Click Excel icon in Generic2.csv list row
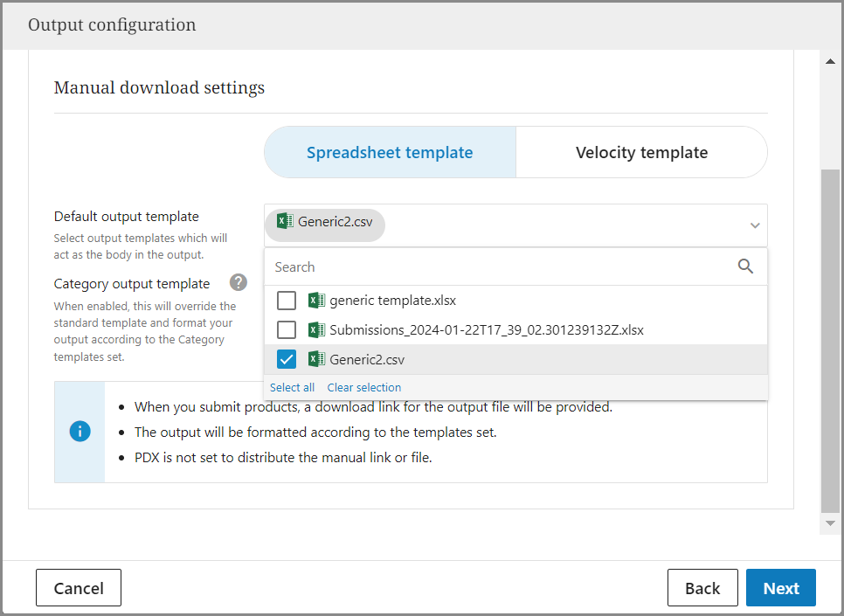The image size is (844, 616). coord(316,359)
